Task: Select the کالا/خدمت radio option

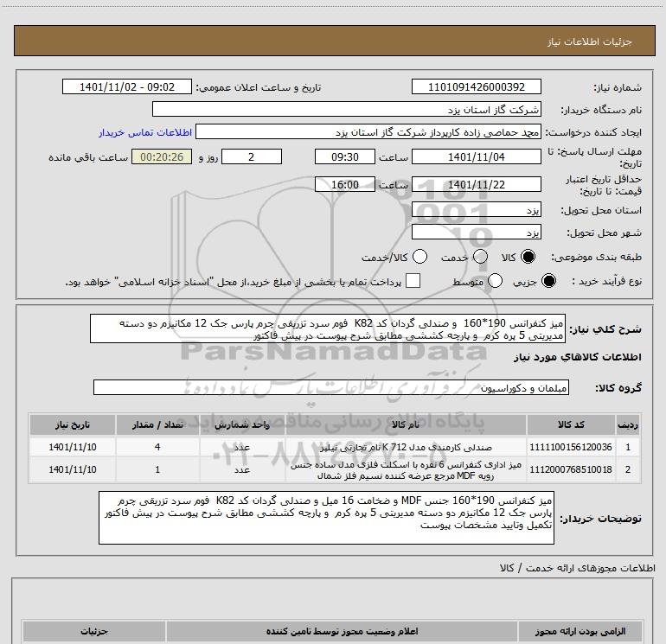Action: (420, 257)
